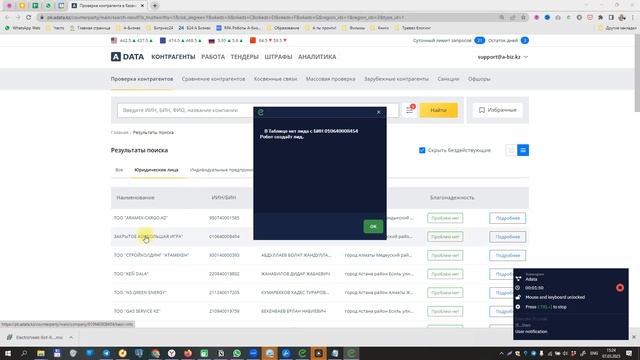Open the Штрафы menu
This screenshot has width=640, height=360.
click(x=278, y=57)
